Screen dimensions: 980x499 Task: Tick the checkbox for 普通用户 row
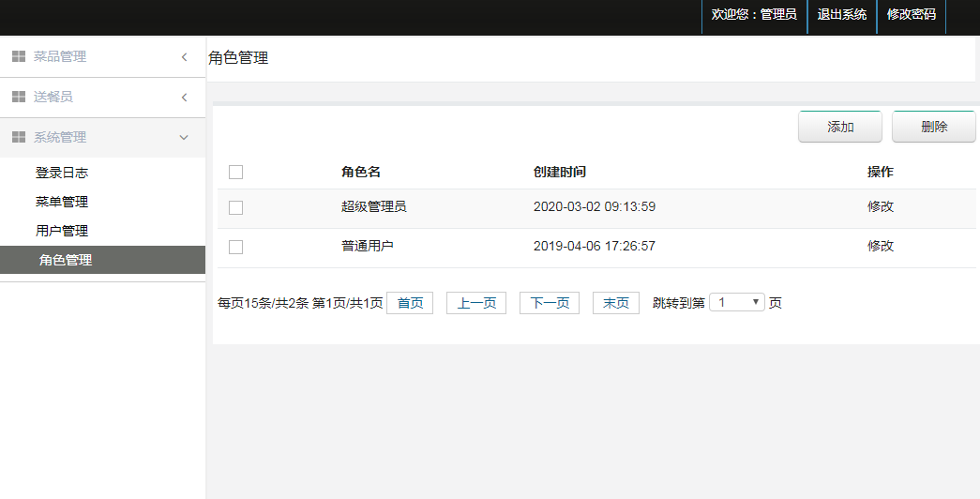pyautogui.click(x=235, y=247)
